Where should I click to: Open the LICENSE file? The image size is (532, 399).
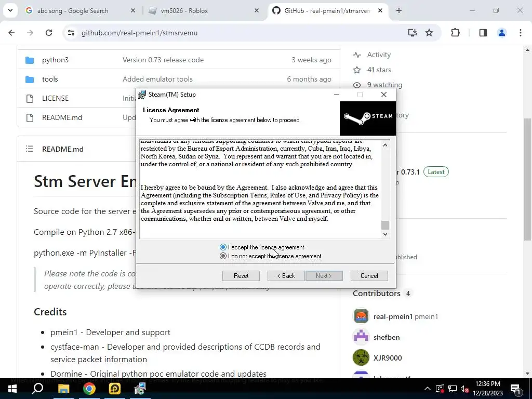pyautogui.click(x=55, y=98)
